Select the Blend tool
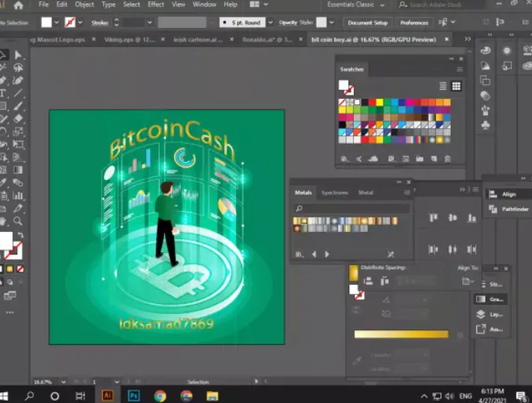The width and height of the screenshot is (532, 403). [x=18, y=183]
